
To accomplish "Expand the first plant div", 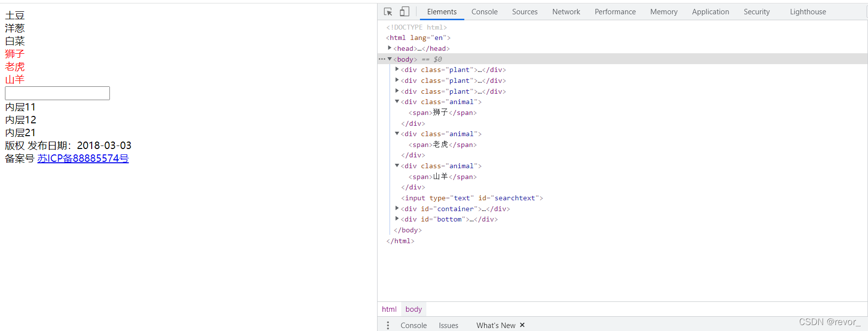I will point(397,70).
